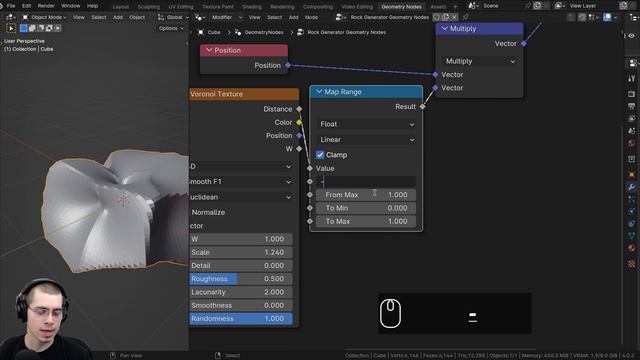The image size is (640, 360).
Task: Open the World properties tab icon
Action: 632,143
